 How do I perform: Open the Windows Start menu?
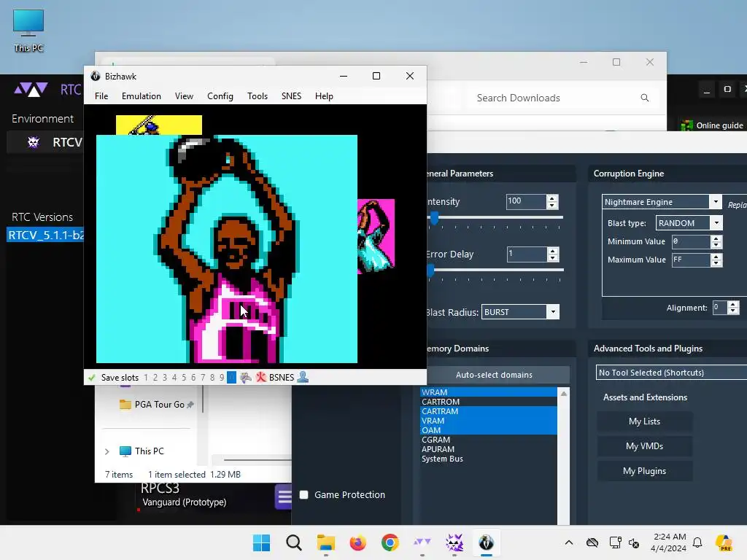[x=261, y=542]
